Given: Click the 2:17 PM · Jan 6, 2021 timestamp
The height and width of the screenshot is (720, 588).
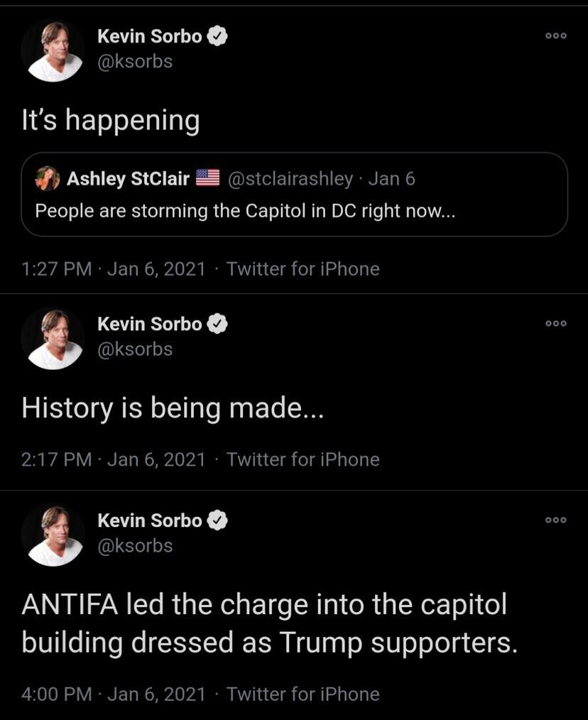Looking at the screenshot, I should click(113, 459).
